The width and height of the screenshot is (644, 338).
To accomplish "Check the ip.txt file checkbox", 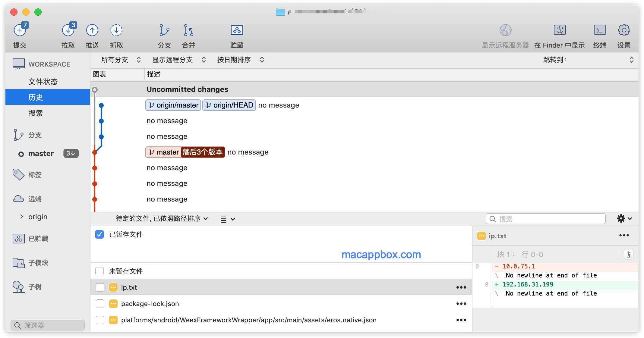I will pos(100,287).
